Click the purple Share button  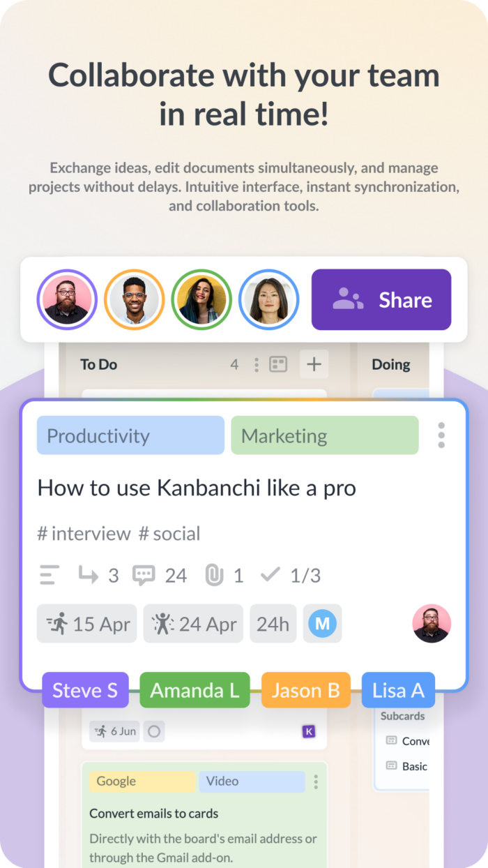381,299
